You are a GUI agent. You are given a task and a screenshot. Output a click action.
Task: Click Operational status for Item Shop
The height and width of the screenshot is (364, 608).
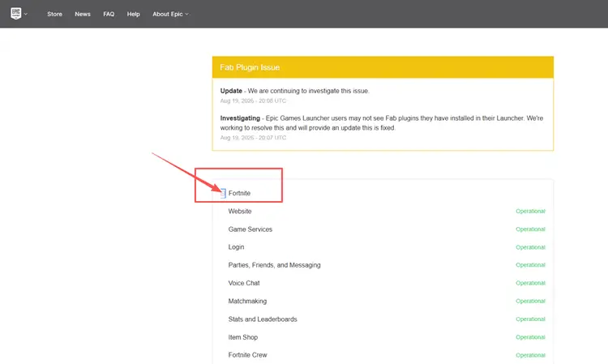click(530, 337)
